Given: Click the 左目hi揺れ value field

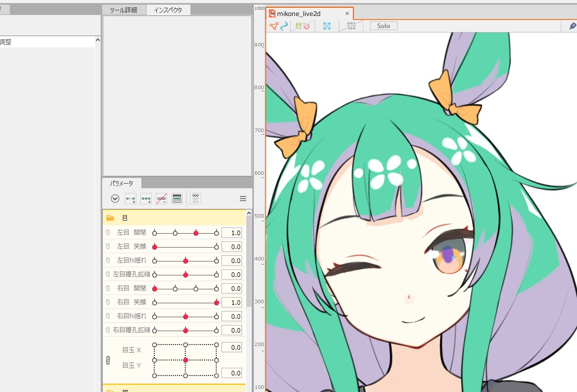Looking at the screenshot, I should pos(232,260).
